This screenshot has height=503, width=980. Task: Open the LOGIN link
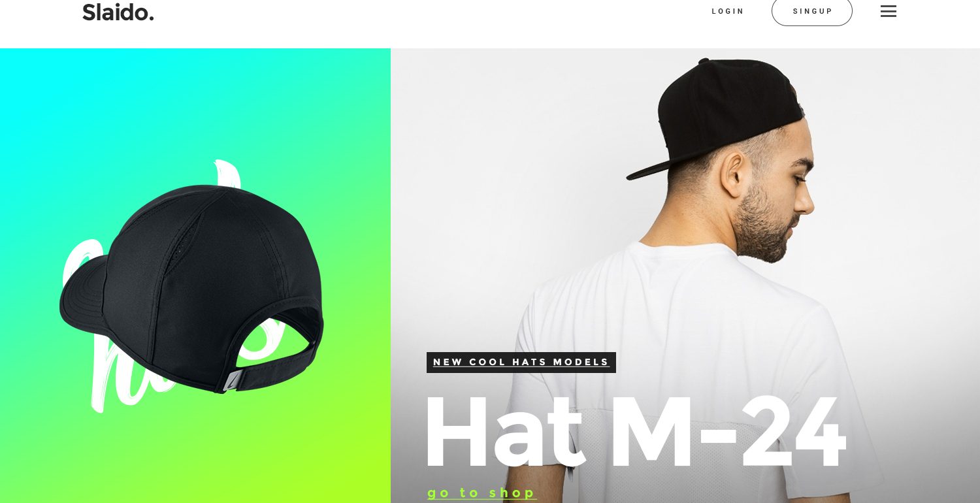pyautogui.click(x=728, y=11)
